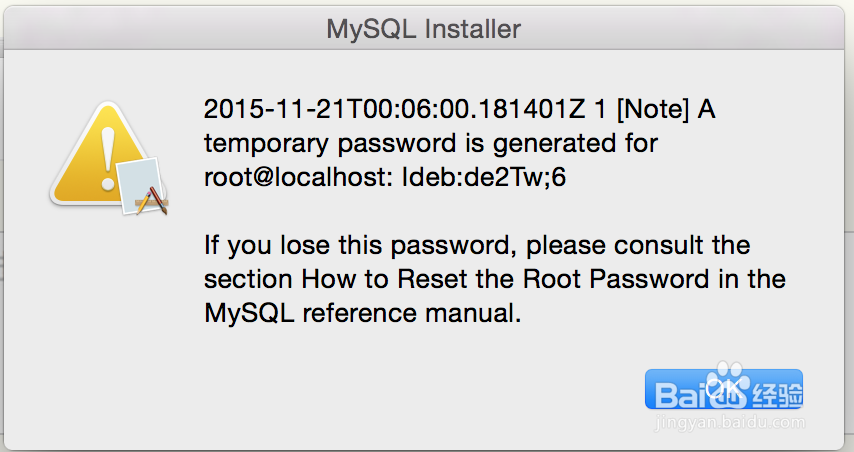The image size is (854, 452).
Task: Click the yellow warning triangle icon
Action: coord(101,154)
